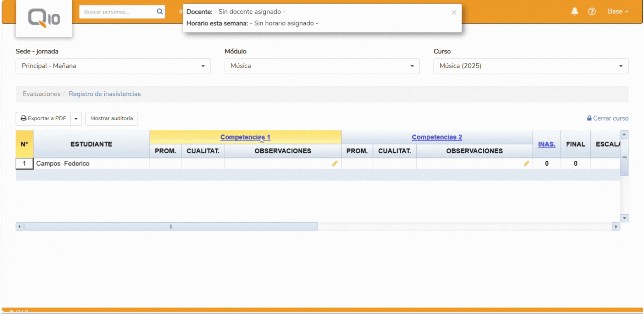The width and height of the screenshot is (644, 314).
Task: Open the Competencias 2 column link
Action: (436, 137)
